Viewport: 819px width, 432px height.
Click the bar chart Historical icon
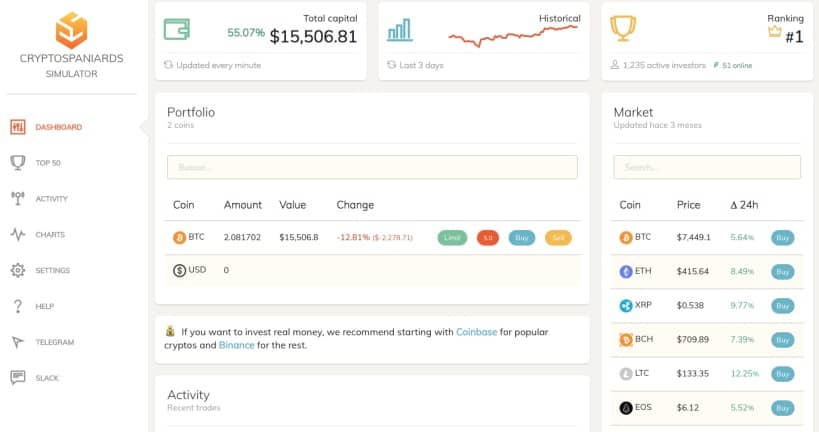400,30
